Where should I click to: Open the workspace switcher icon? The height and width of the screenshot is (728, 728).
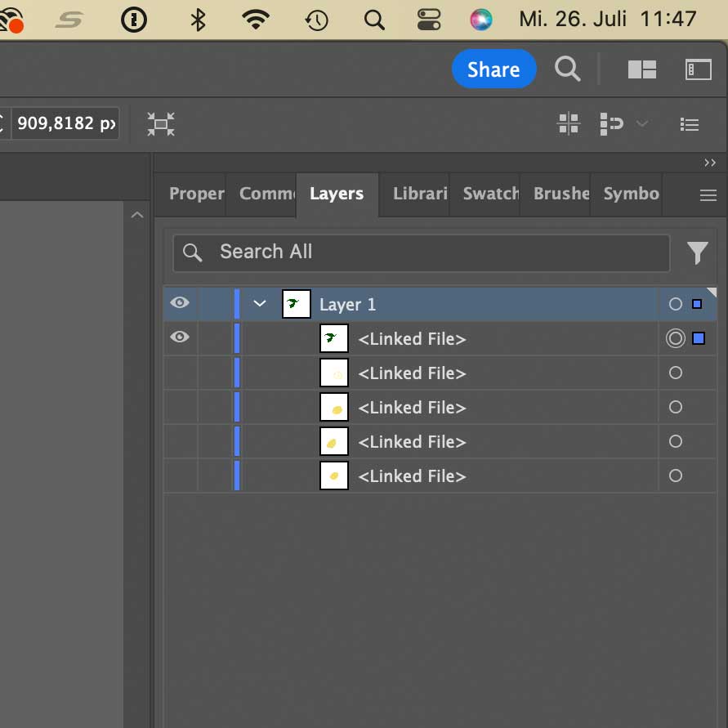click(699, 69)
